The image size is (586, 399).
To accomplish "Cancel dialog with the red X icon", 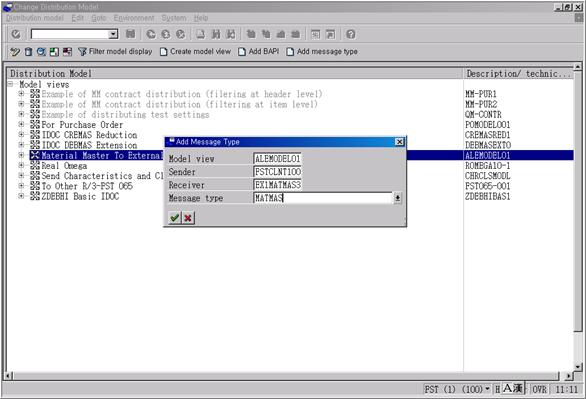I will (x=188, y=217).
